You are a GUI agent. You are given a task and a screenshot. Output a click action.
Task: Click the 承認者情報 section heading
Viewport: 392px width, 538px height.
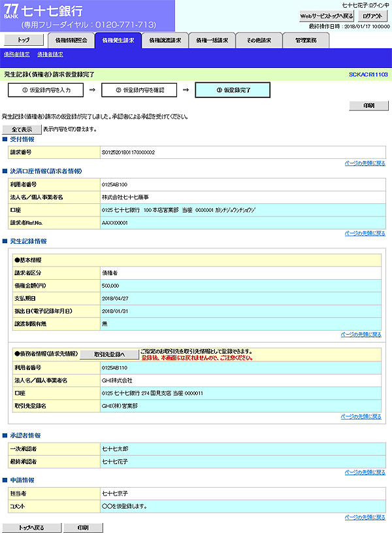(x=25, y=435)
